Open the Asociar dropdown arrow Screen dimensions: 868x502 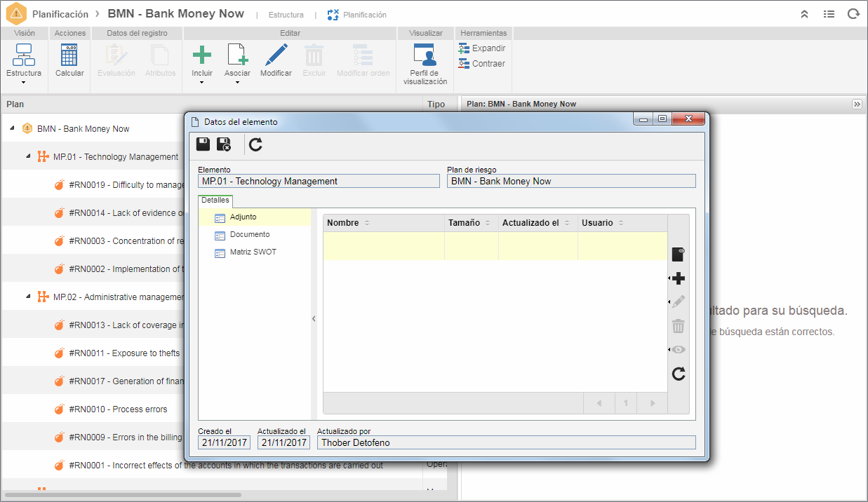pyautogui.click(x=237, y=83)
